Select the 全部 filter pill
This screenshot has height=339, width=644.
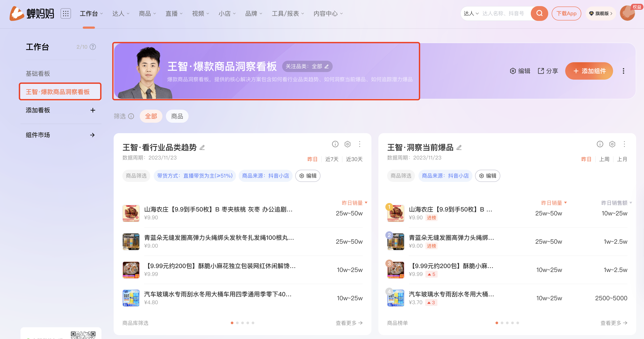[x=151, y=116]
